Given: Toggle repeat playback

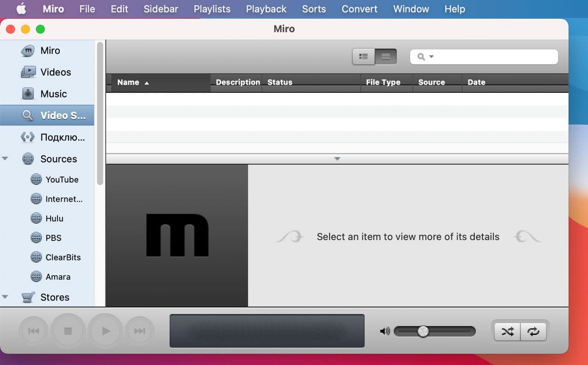Looking at the screenshot, I should point(533,331).
